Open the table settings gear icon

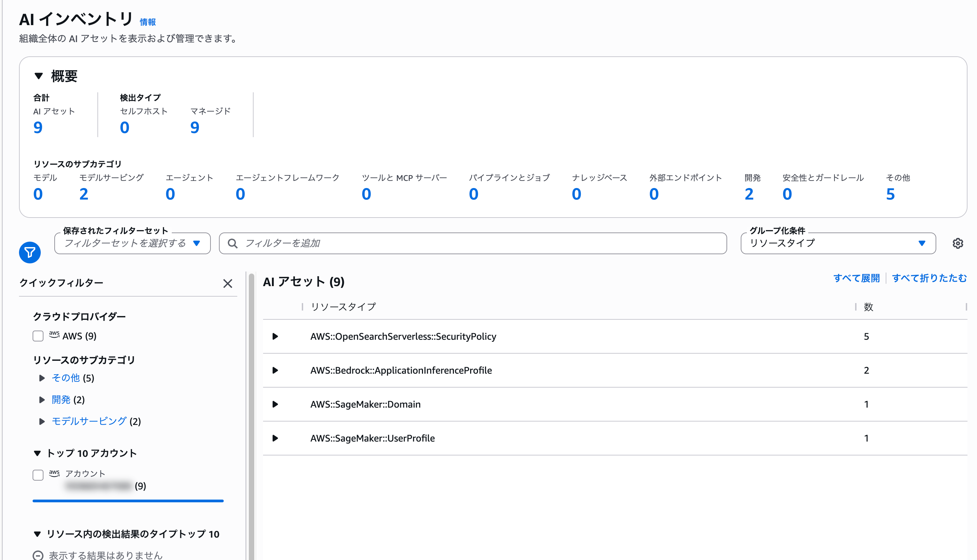(957, 243)
